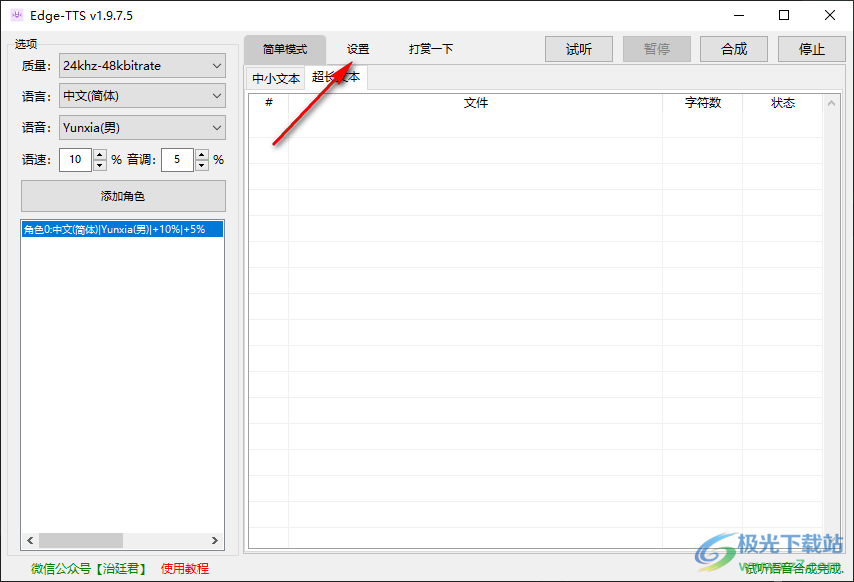Image resolution: width=854 pixels, height=582 pixels.
Task: Click the role list horizontal scrollbar thumb
Action: pyautogui.click(x=81, y=540)
